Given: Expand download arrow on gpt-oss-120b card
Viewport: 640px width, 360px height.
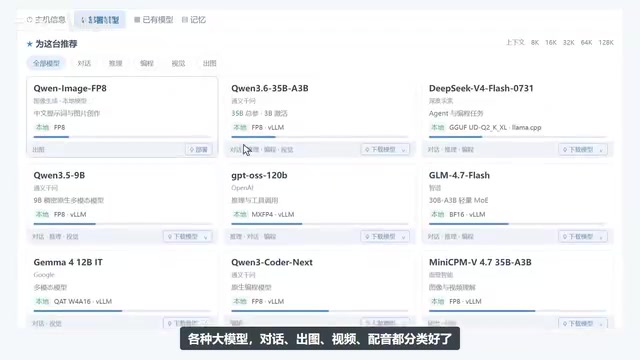Looking at the screenshot, I should click(403, 237).
